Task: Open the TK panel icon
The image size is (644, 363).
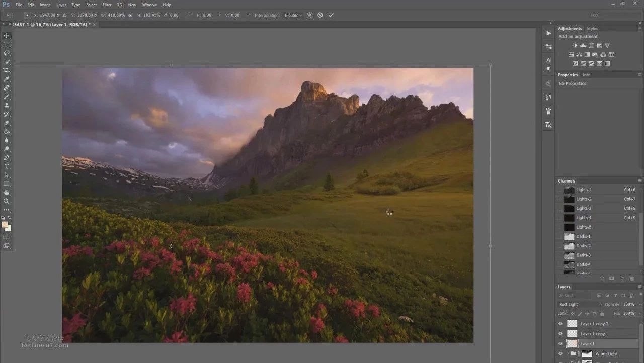Action: coord(548,125)
